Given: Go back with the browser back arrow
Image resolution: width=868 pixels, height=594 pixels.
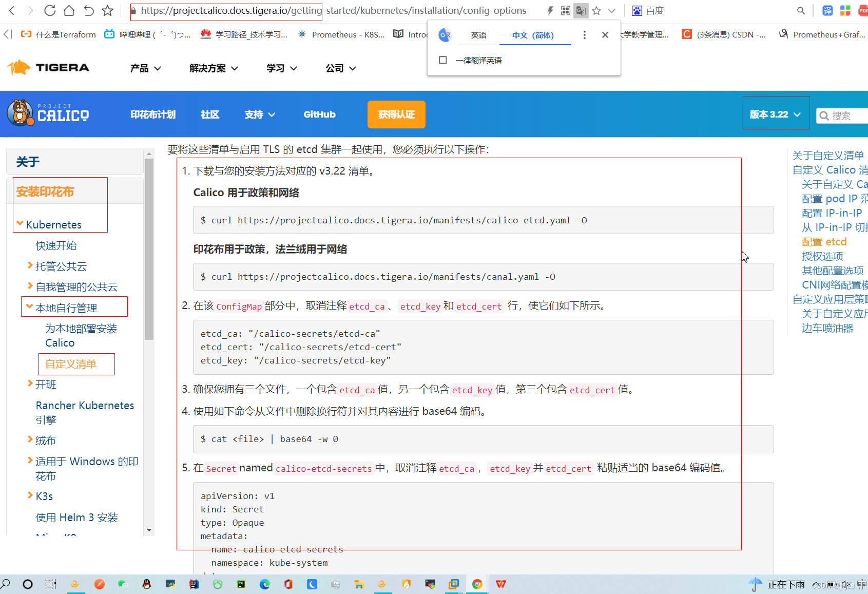Looking at the screenshot, I should coord(12,10).
